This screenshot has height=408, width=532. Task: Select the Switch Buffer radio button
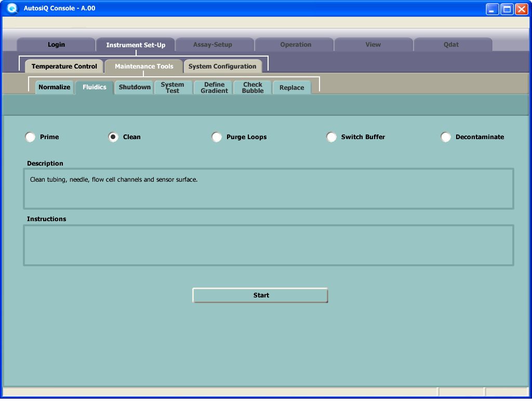click(331, 137)
